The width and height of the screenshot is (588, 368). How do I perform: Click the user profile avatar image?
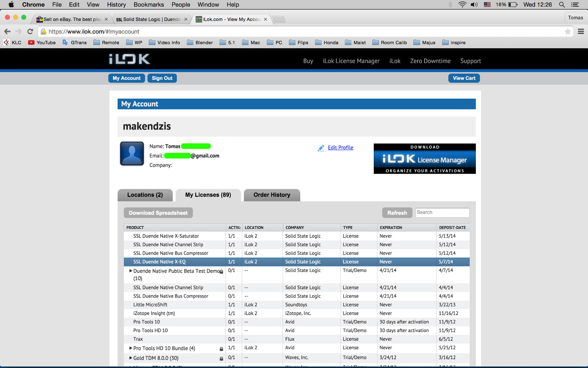(132, 153)
